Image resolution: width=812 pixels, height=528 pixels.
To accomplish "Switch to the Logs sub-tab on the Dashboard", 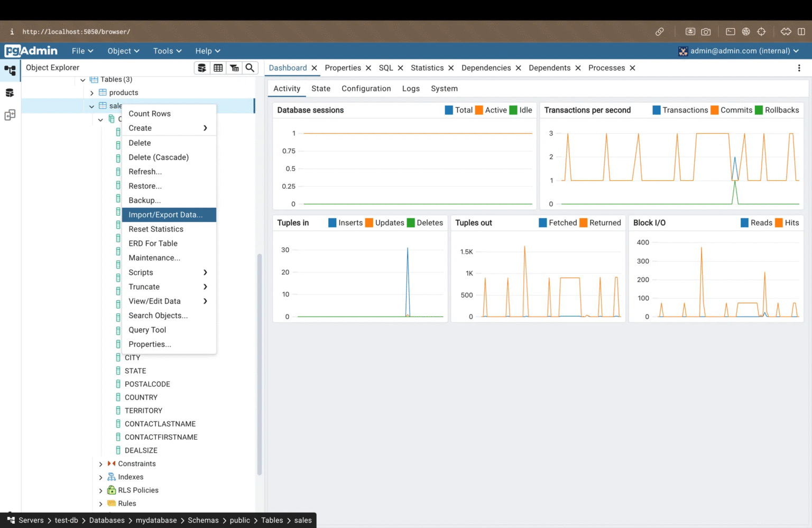I will (411, 88).
